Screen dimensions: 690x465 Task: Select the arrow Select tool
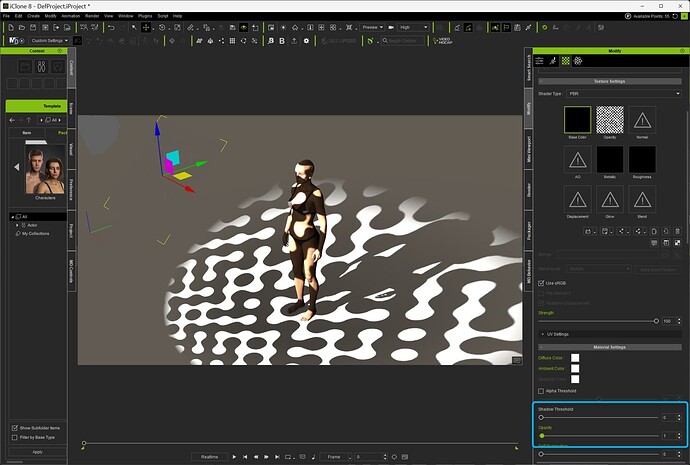135,27
